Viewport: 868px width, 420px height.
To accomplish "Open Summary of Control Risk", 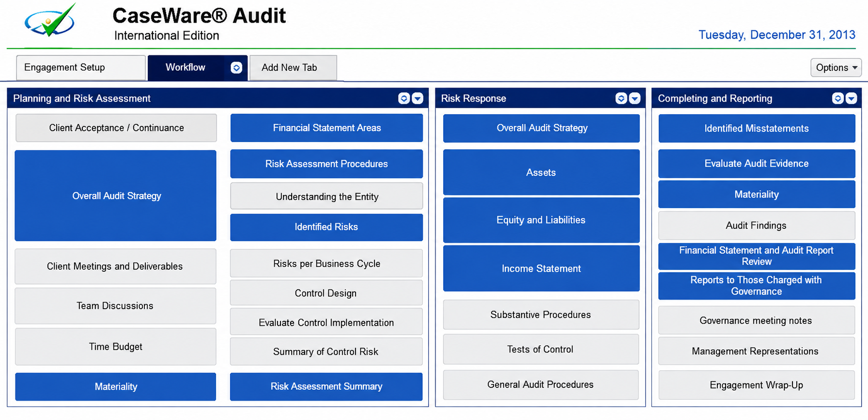I will (327, 351).
